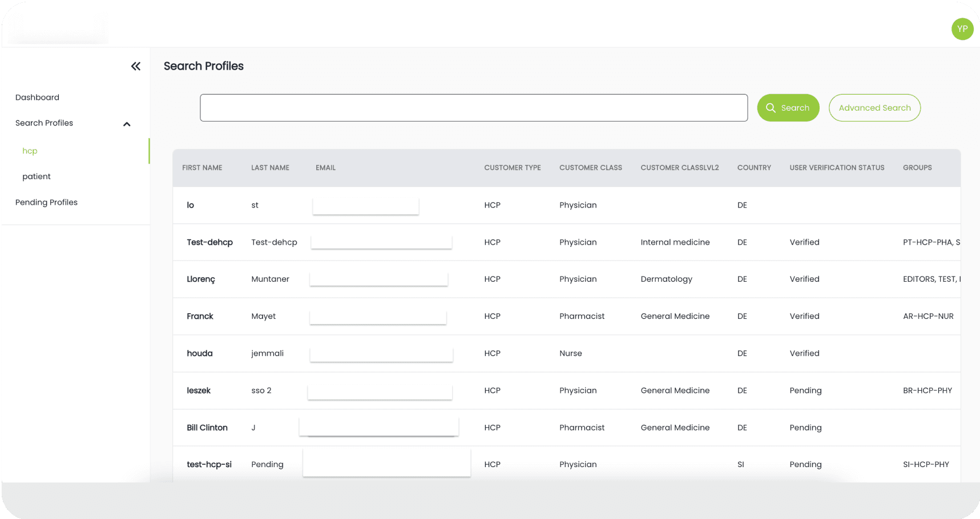
Task: Click the green Search button
Action: point(788,108)
